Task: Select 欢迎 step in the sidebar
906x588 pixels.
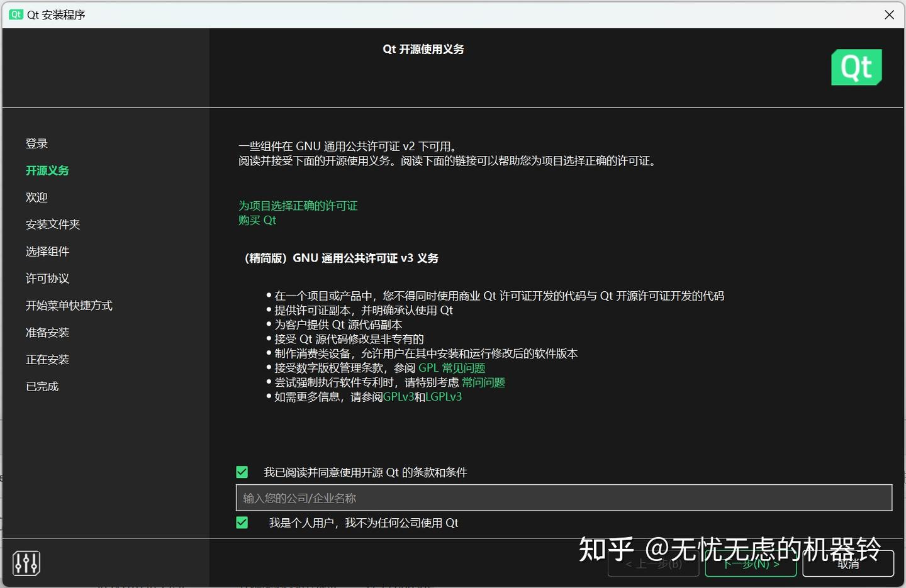Action: [x=36, y=197]
